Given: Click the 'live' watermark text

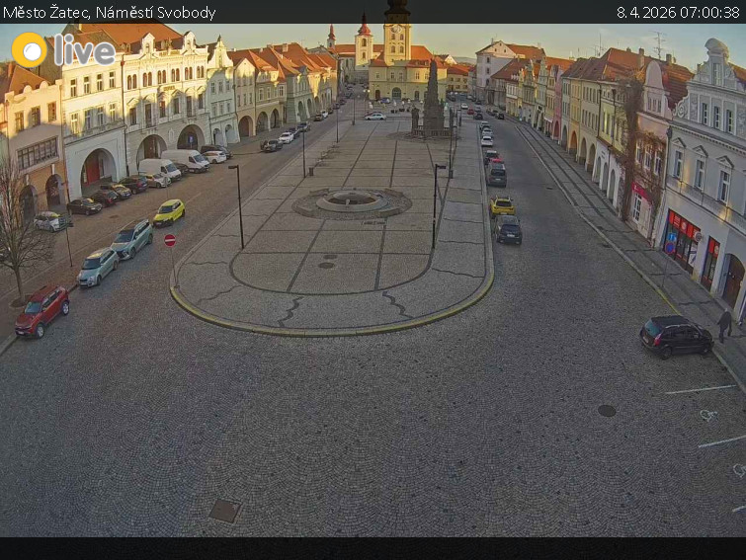Looking at the screenshot, I should [x=85, y=49].
